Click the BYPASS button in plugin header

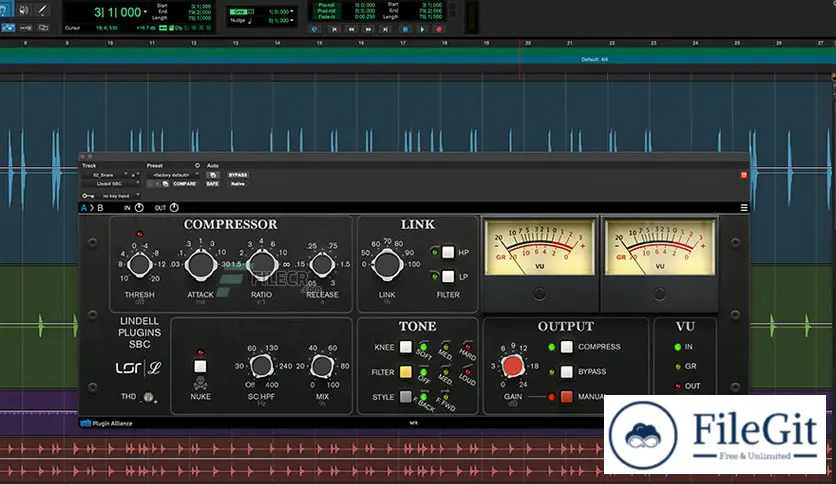238,175
